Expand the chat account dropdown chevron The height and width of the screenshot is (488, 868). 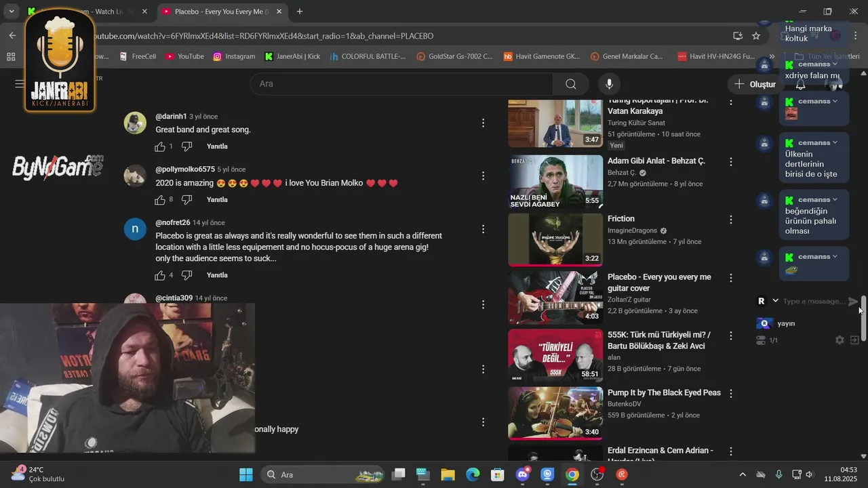click(x=775, y=301)
